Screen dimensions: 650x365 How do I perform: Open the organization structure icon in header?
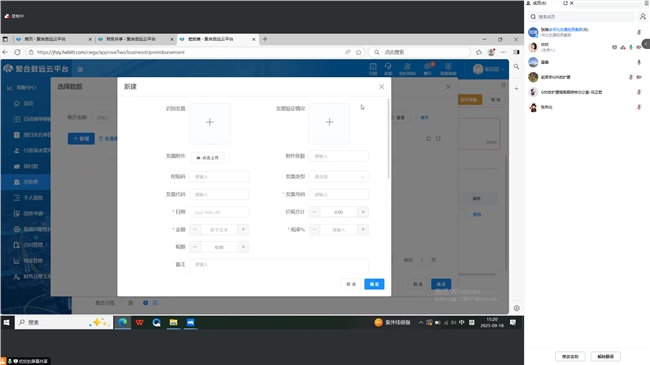[407, 69]
